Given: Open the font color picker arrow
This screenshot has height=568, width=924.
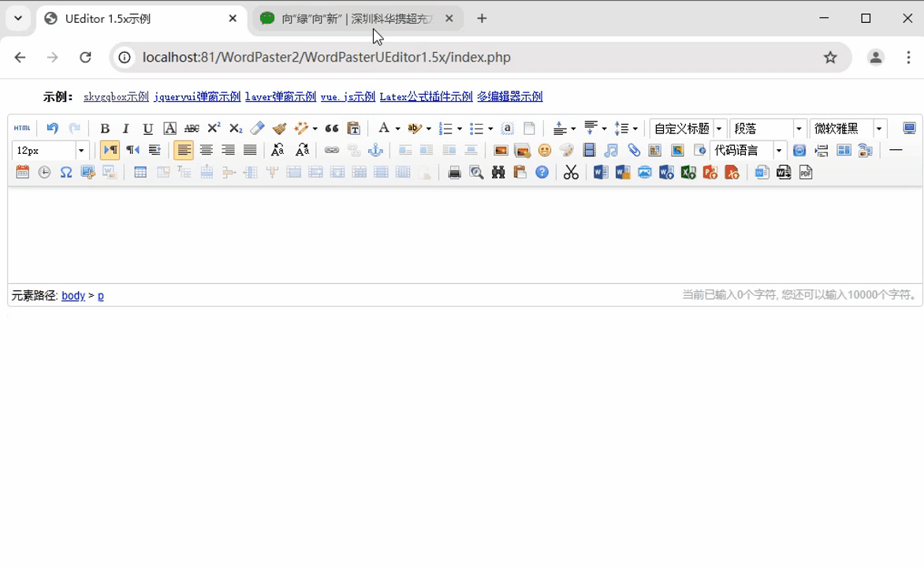Looking at the screenshot, I should 397,129.
